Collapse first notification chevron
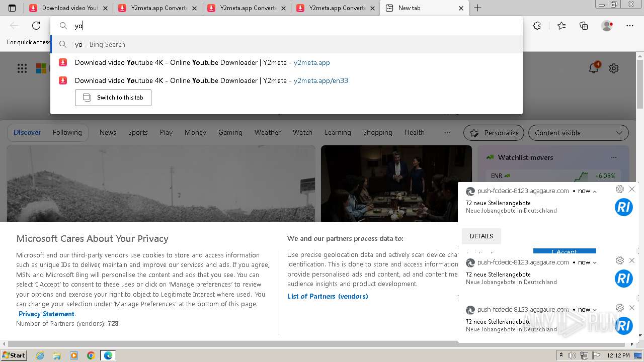The image size is (644, 362). coord(595,192)
